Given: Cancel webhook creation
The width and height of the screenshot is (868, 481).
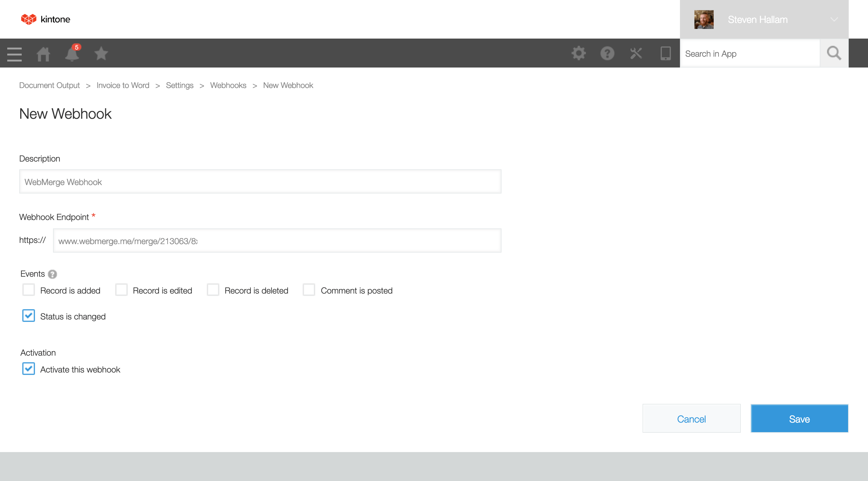Looking at the screenshot, I should (x=691, y=418).
